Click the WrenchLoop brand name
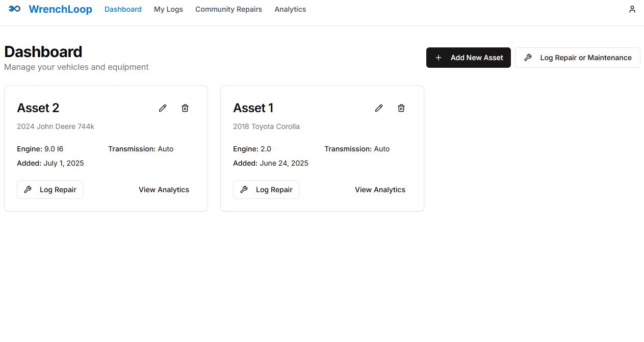The height and width of the screenshot is (342, 644). coord(61,9)
